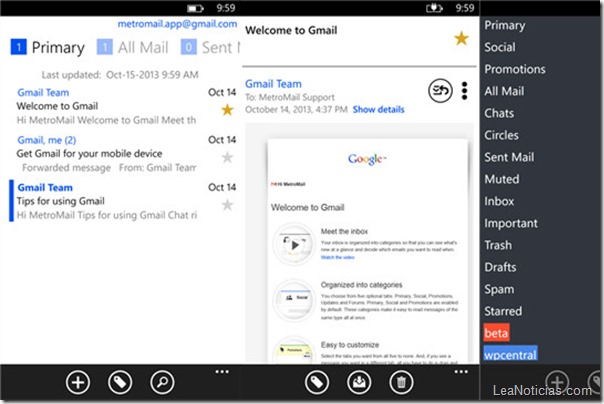Open the search magnifier icon
Image resolution: width=604 pixels, height=404 pixels.
[x=162, y=382]
